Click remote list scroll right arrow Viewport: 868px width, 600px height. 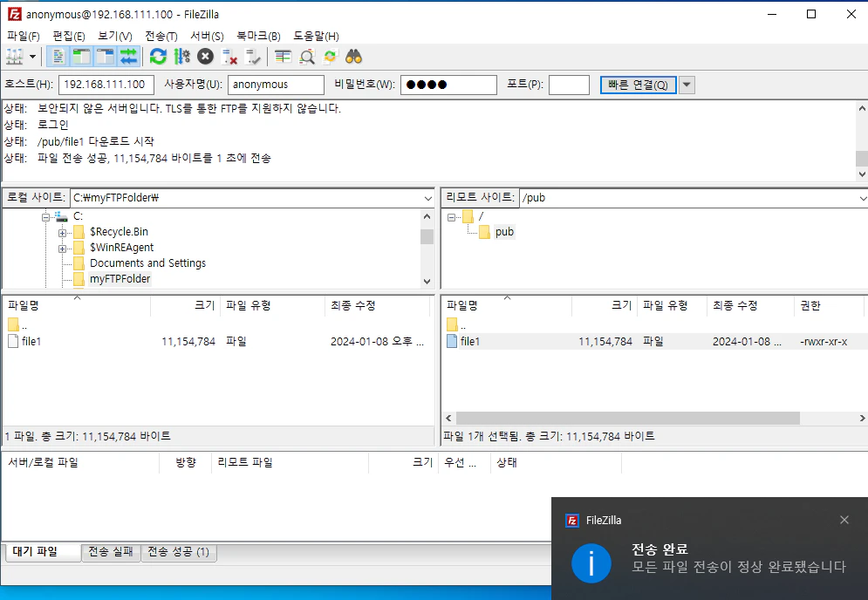click(862, 418)
